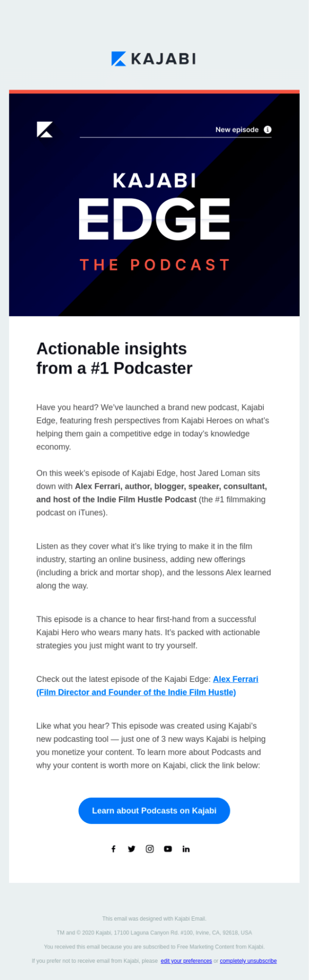Image resolution: width=309 pixels, height=980 pixels.
Task: Select the white Kajabi K logo in the banner
Action: 45,129
